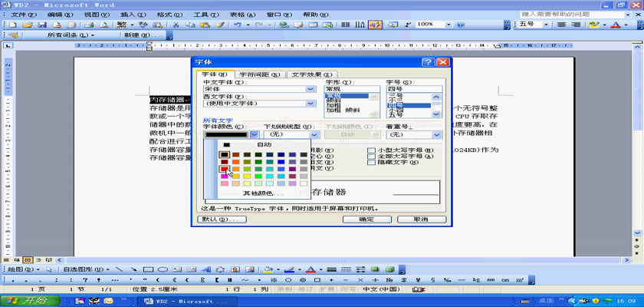Click the Undo arrow icon
Screen dimensions: 644x307
[237, 25]
